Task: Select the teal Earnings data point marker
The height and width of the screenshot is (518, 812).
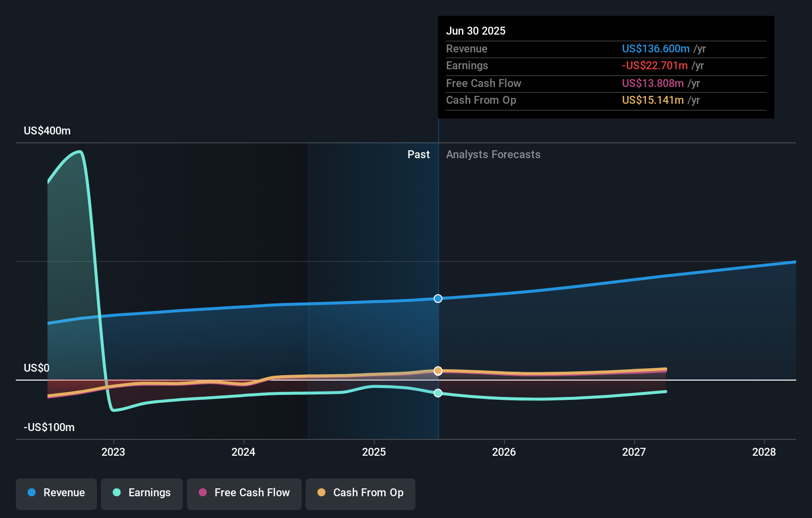Action: [438, 393]
